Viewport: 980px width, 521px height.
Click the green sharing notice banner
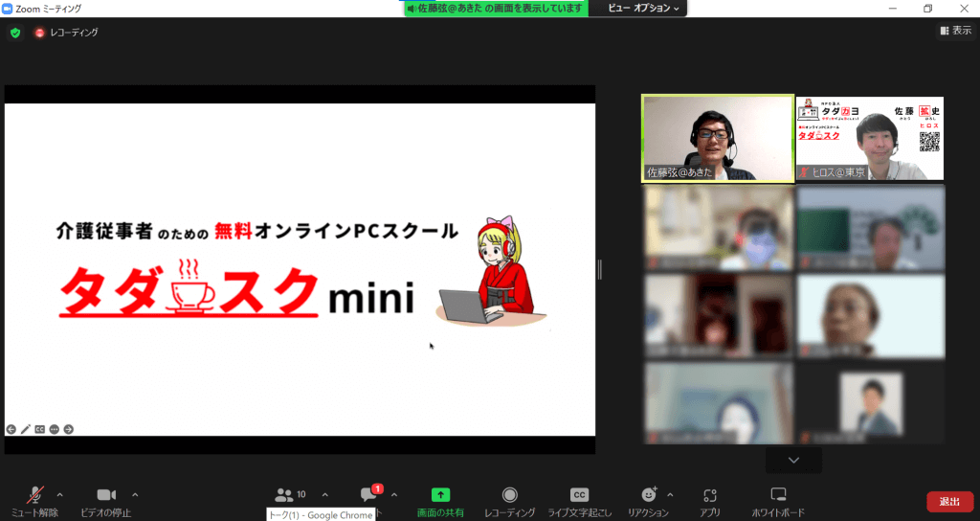(x=496, y=8)
